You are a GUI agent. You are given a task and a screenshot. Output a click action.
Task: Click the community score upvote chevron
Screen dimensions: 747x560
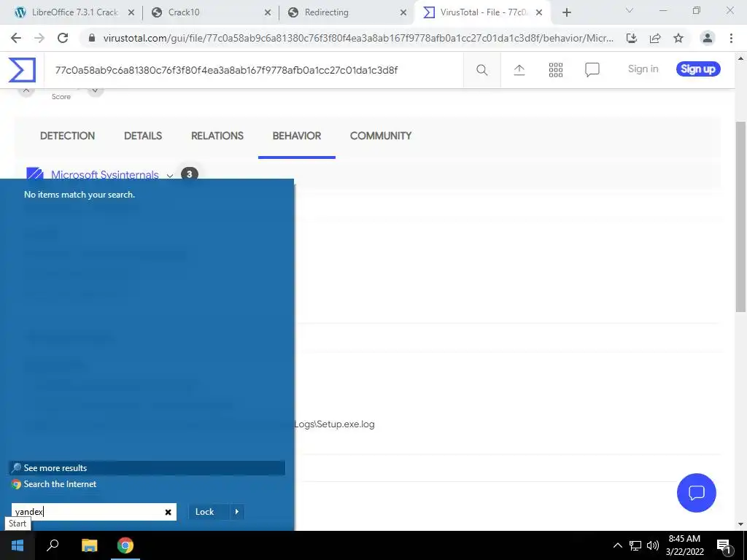[x=26, y=90]
